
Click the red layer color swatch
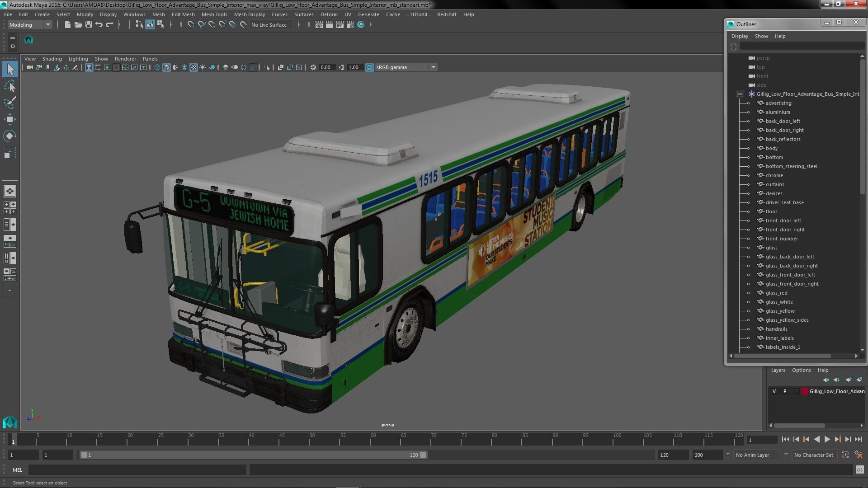(x=804, y=391)
